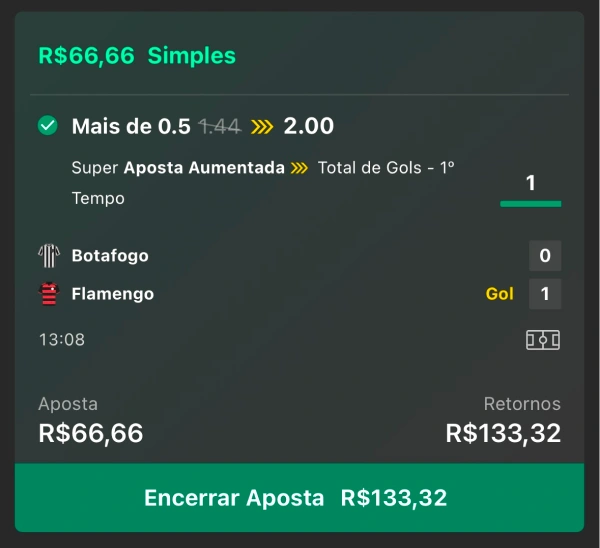Click the Botafogo striped jersey icon
The width and height of the screenshot is (600, 548).
pos(49,256)
